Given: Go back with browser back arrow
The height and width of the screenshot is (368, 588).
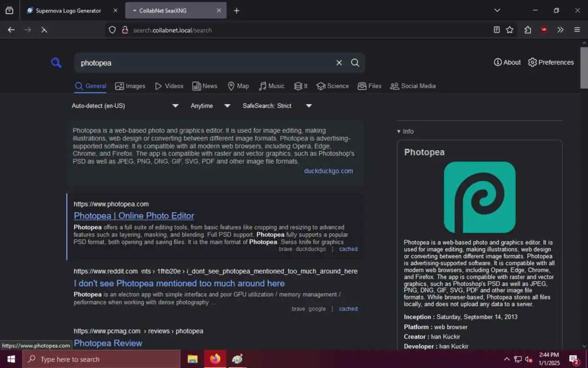Looking at the screenshot, I should coord(11,30).
